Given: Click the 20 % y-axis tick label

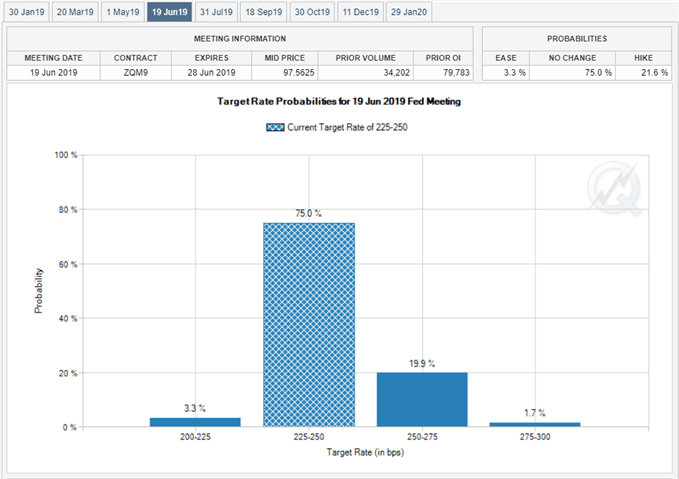Looking at the screenshot, I should 68,373.
